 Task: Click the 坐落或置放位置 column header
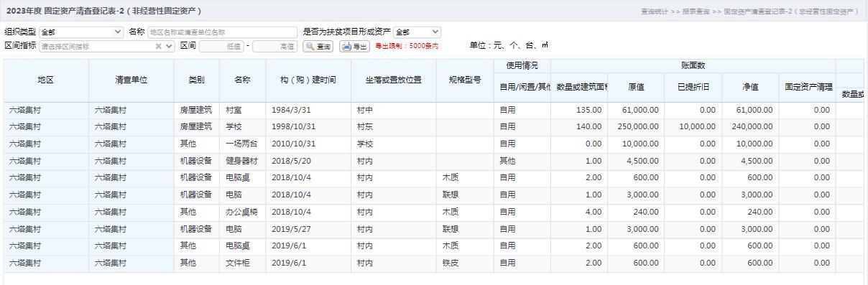(393, 80)
